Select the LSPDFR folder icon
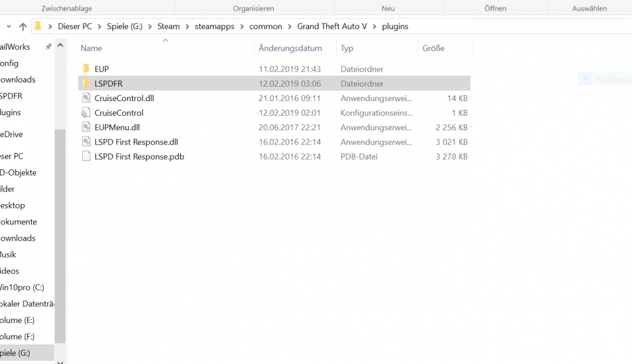The width and height of the screenshot is (632, 364). coord(86,83)
